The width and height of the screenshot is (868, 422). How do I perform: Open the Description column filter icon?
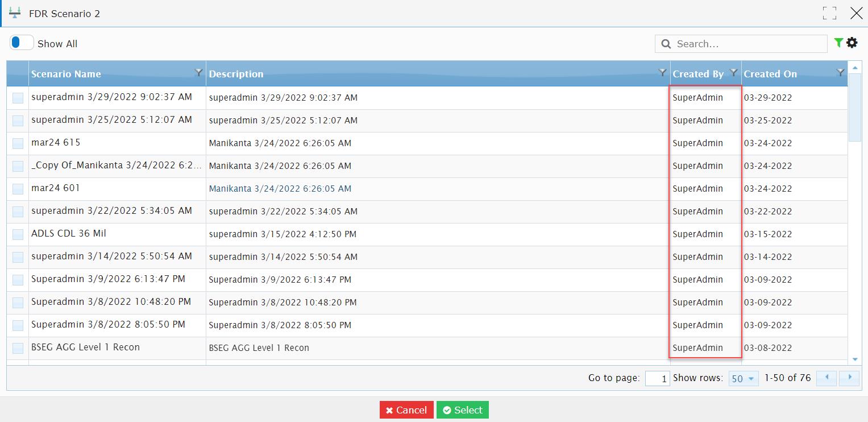point(662,72)
